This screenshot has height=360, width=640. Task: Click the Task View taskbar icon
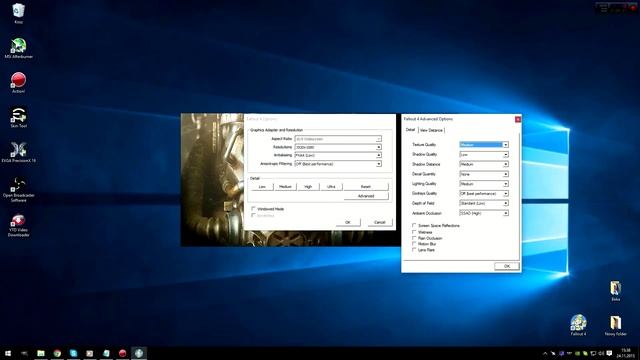[24, 353]
